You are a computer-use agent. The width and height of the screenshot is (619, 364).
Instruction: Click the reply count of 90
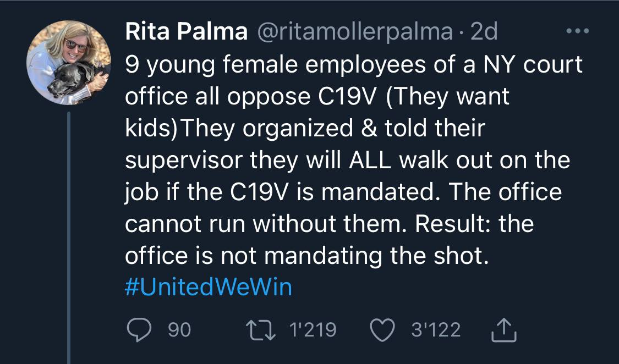179,330
